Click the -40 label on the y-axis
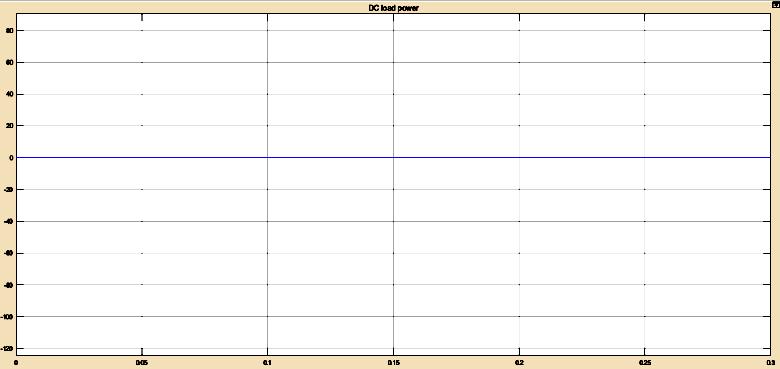Screen dimensions: 780x369 point(8,221)
